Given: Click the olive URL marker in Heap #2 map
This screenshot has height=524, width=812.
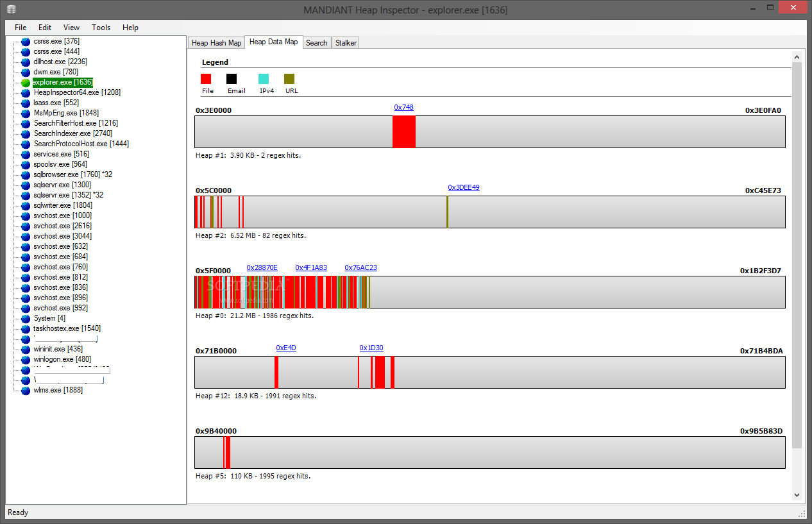Looking at the screenshot, I should [447, 212].
